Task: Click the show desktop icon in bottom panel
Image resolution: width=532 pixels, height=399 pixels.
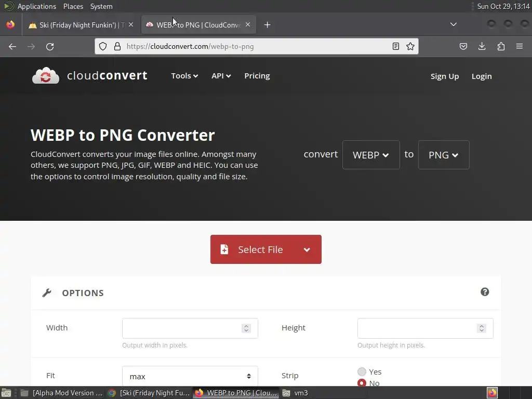Action: tap(6, 393)
